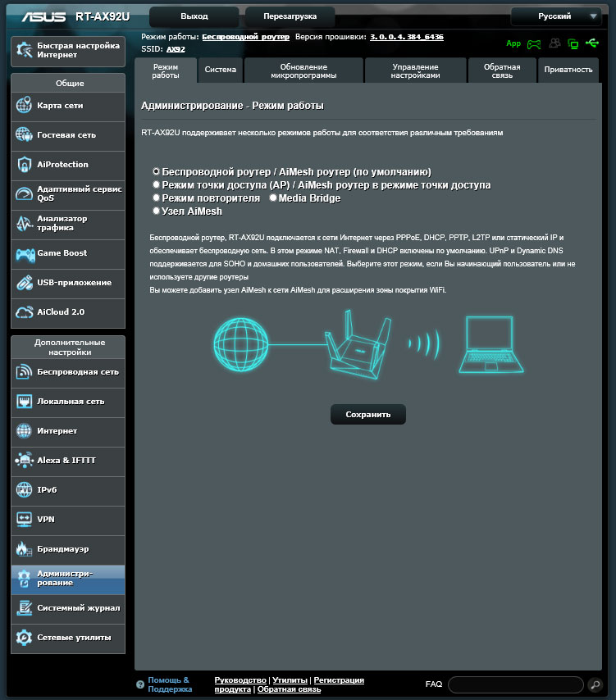The image size is (616, 700).
Task: Click the Брандмауэр flame icon
Action: [24, 549]
